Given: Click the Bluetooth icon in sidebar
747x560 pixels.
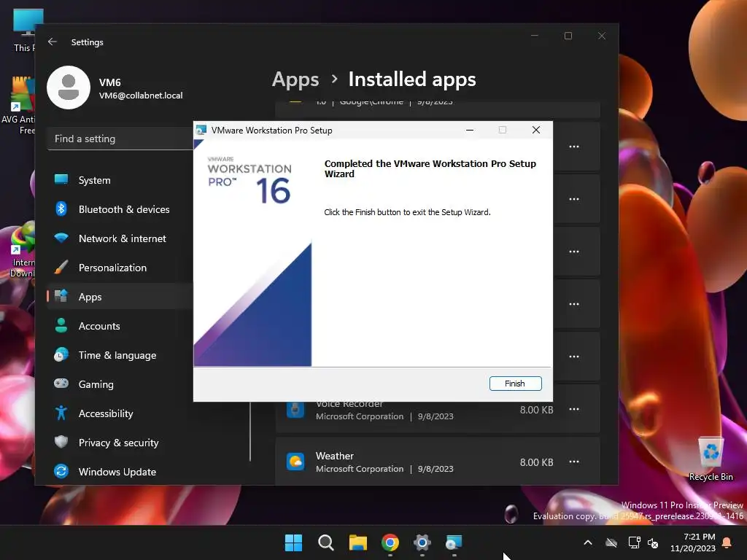Looking at the screenshot, I should coord(61,209).
